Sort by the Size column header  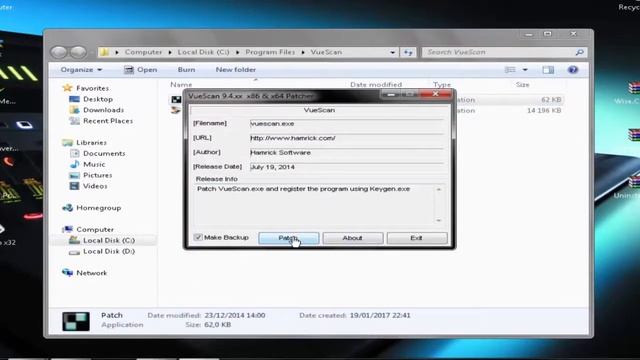pos(522,84)
